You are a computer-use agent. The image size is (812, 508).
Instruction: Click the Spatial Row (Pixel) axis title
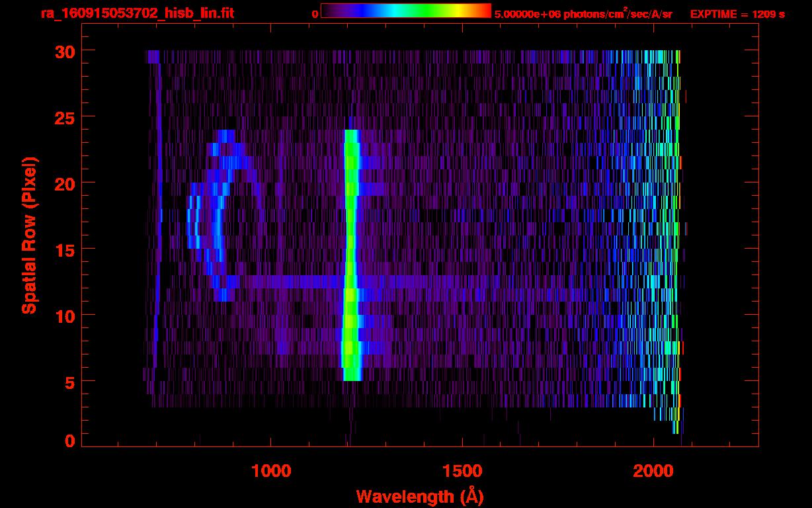(29, 235)
